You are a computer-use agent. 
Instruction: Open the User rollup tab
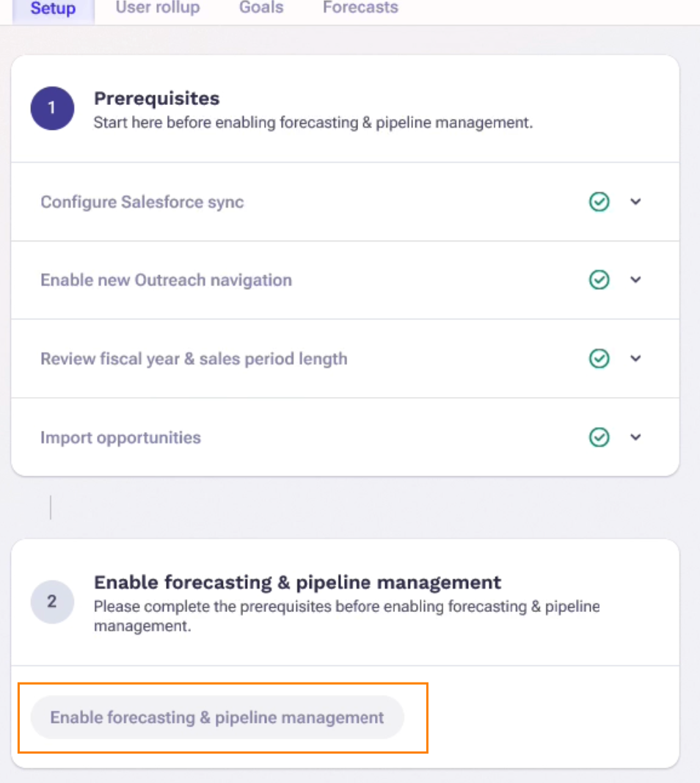158,9
